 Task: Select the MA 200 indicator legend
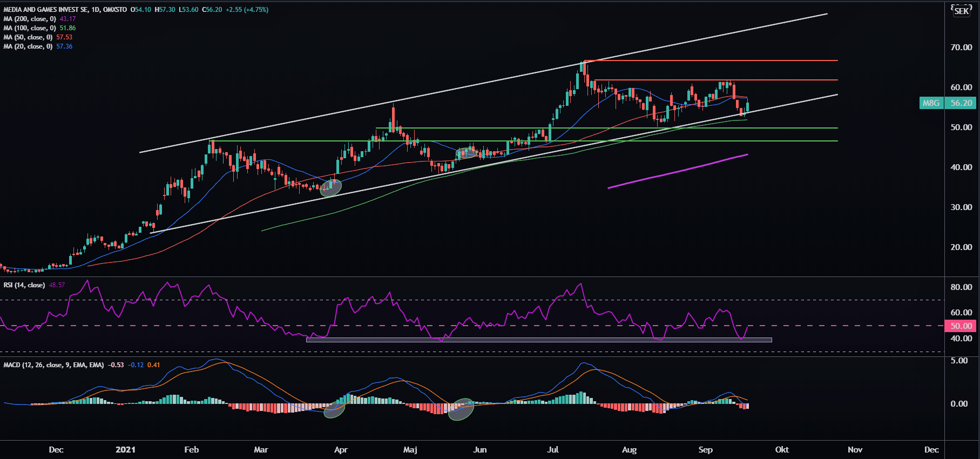[x=30, y=19]
